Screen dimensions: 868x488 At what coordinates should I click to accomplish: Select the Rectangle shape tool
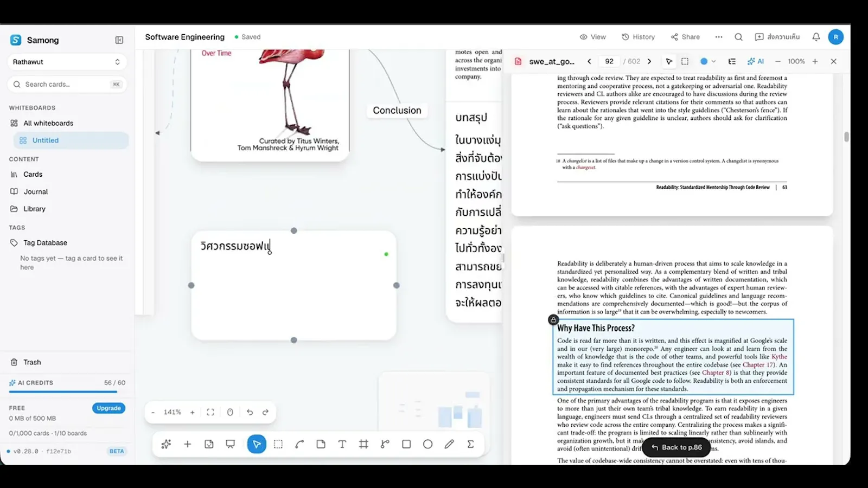[x=406, y=444]
